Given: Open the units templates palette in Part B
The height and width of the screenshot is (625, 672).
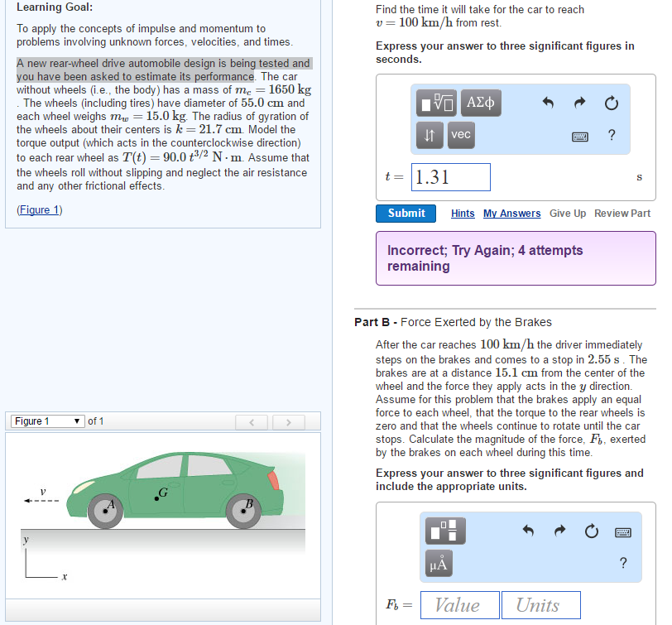Looking at the screenshot, I should click(x=446, y=530).
